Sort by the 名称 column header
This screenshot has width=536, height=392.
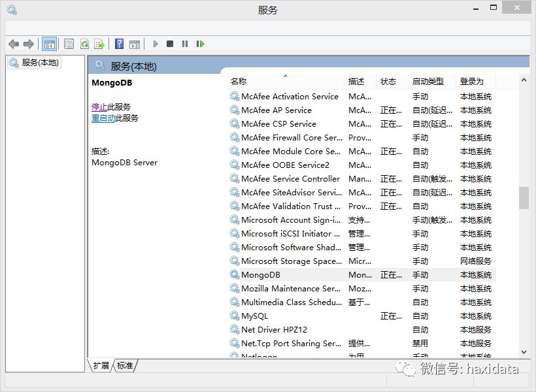(x=286, y=81)
